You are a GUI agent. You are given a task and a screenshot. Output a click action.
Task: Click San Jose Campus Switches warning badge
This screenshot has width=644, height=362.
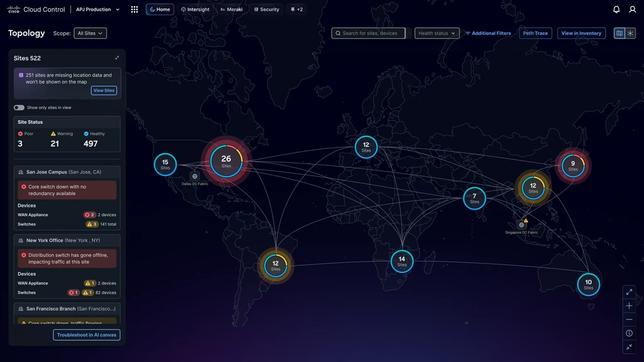[92, 224]
